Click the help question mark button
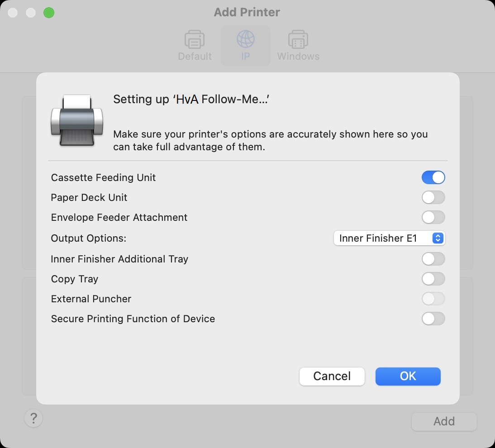 (33, 419)
